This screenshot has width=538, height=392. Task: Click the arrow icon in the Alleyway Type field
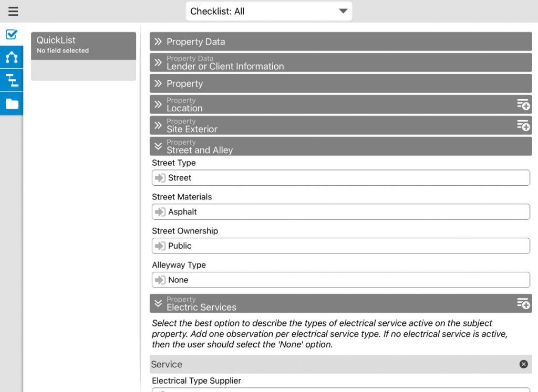pyautogui.click(x=160, y=280)
